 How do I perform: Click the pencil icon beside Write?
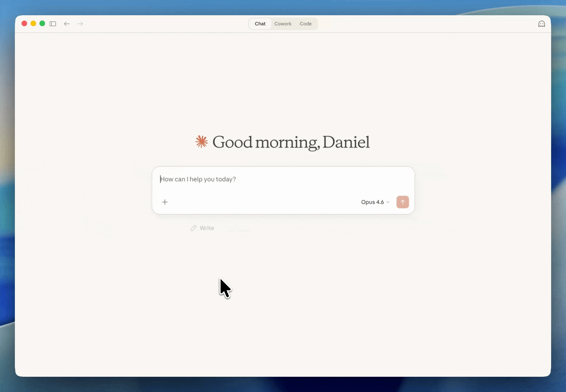pyautogui.click(x=194, y=228)
